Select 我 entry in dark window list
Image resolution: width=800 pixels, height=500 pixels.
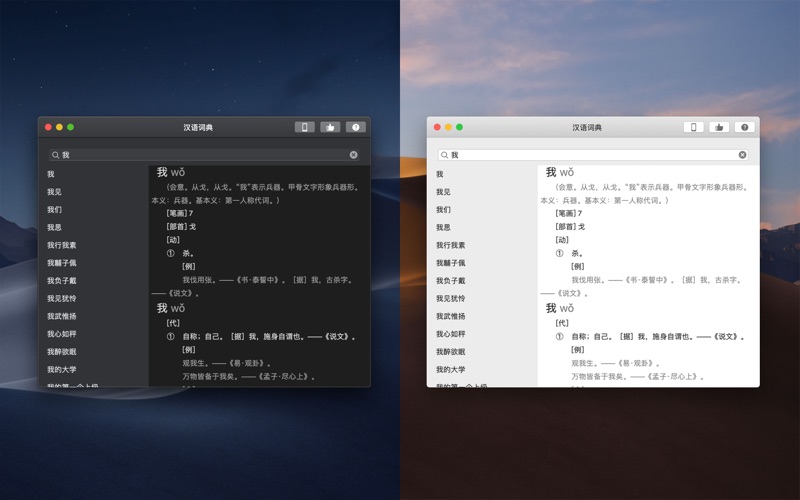(x=51, y=174)
